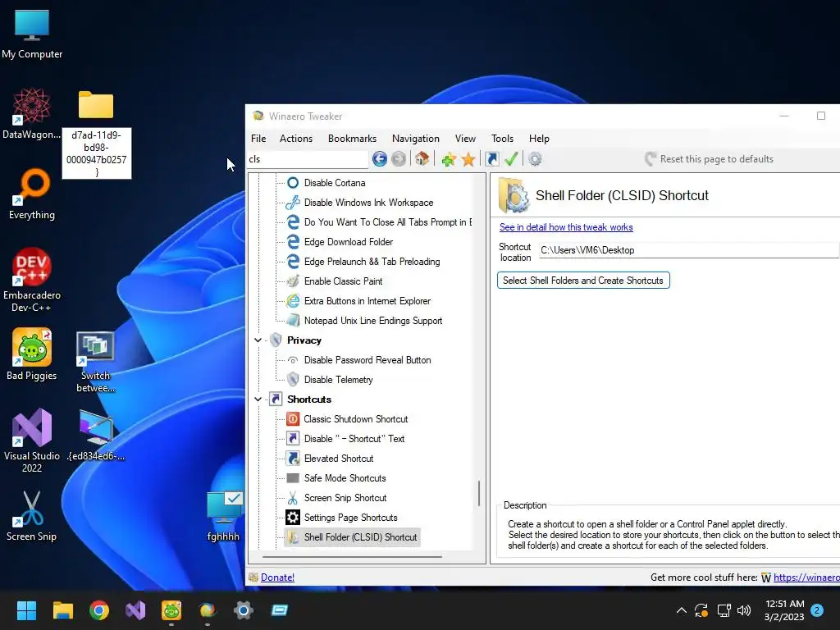
Task: Click the Donate! link
Action: tap(277, 577)
